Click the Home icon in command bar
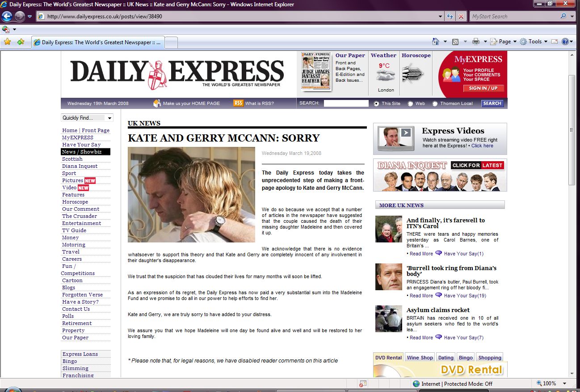The height and width of the screenshot is (392, 580). click(436, 42)
